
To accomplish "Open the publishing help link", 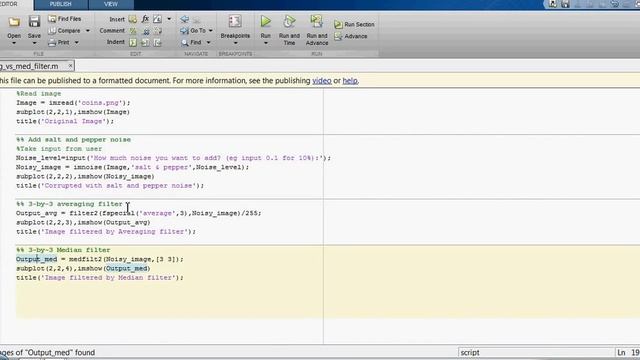I will tap(350, 81).
